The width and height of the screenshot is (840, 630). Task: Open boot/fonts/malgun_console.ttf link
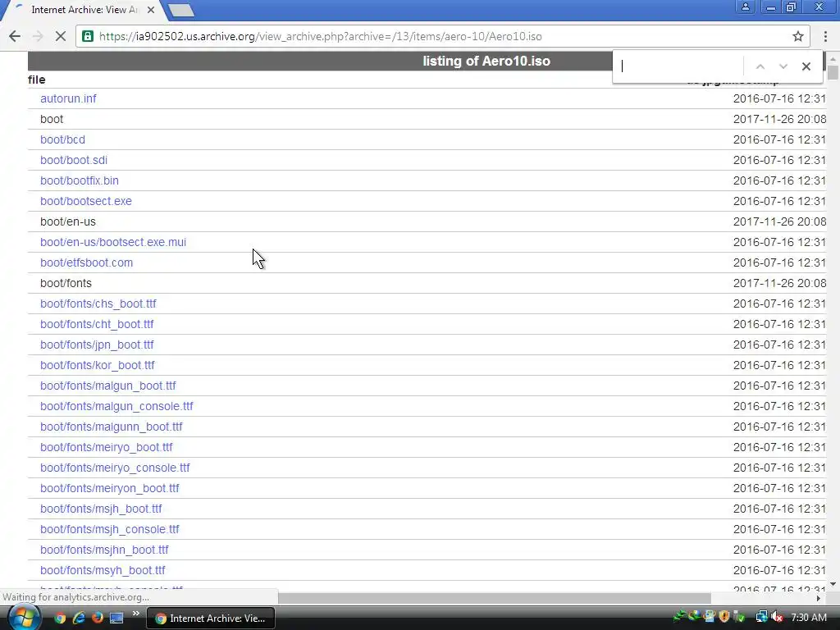(116, 406)
